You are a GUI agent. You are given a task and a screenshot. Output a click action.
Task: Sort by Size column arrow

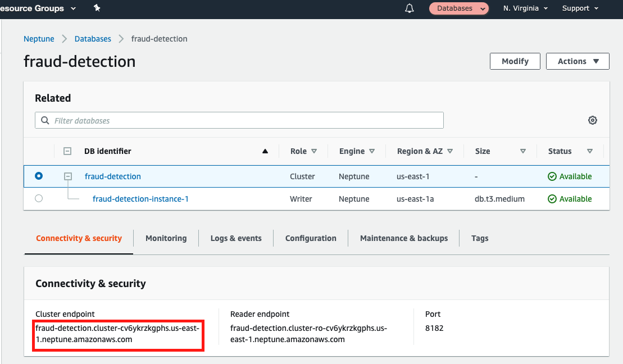point(523,151)
